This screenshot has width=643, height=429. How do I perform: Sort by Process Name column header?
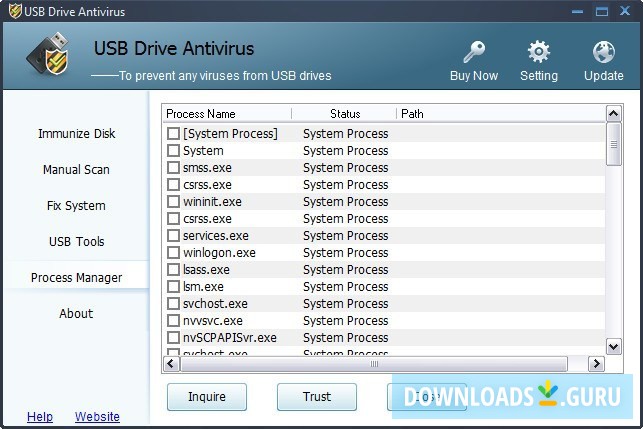[227, 114]
